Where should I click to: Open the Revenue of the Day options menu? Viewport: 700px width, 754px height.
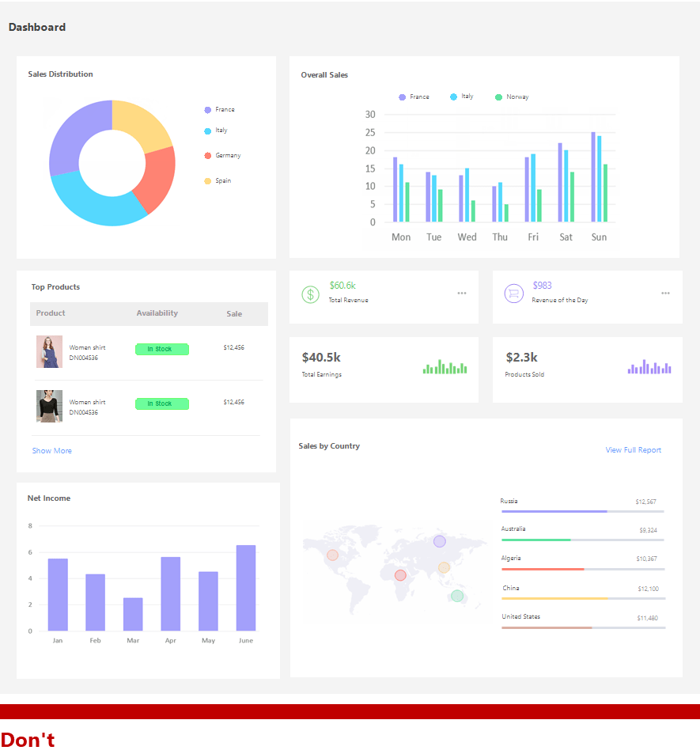(x=665, y=293)
